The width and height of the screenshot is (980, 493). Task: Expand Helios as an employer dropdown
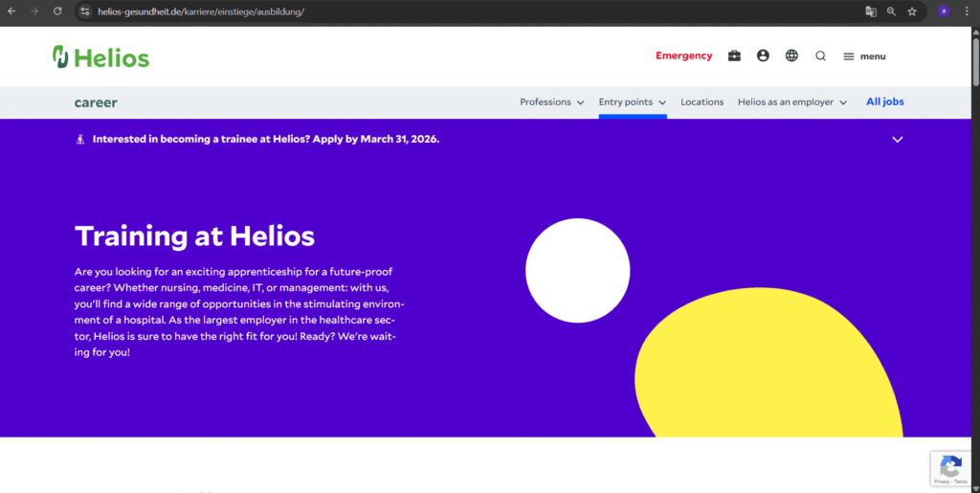791,102
